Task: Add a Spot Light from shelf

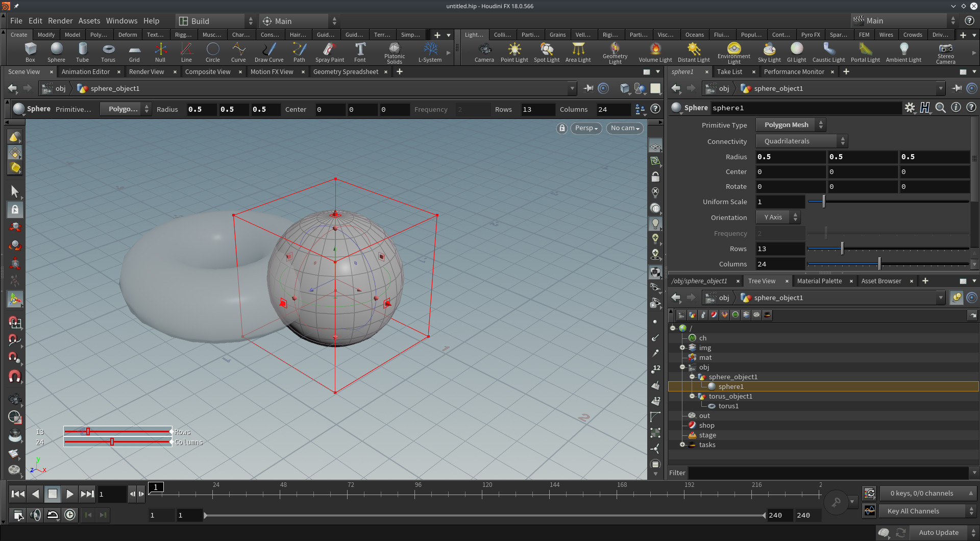Action: pos(546,53)
